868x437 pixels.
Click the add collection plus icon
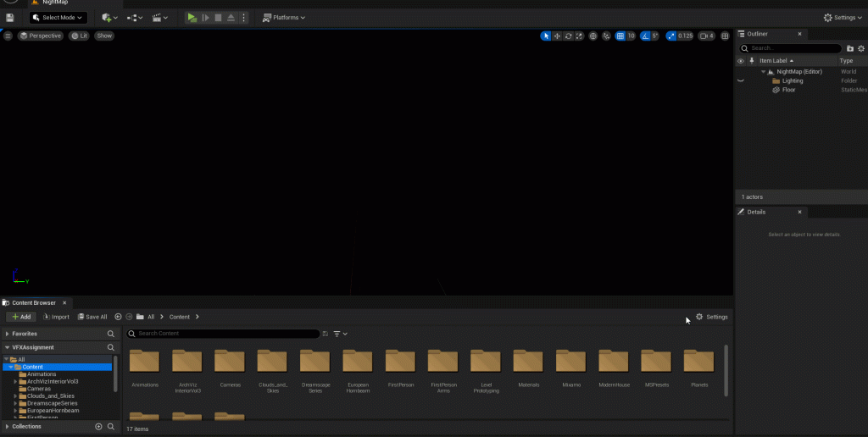point(98,427)
